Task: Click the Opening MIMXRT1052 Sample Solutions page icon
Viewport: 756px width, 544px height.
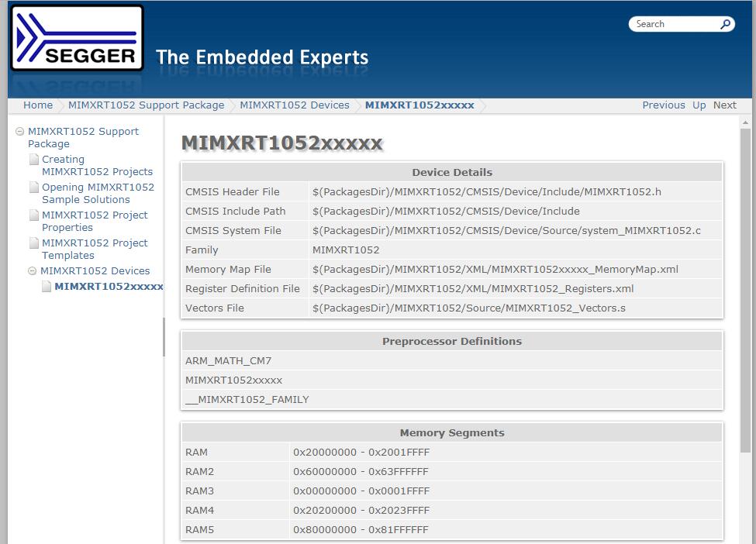Action: pyautogui.click(x=34, y=187)
